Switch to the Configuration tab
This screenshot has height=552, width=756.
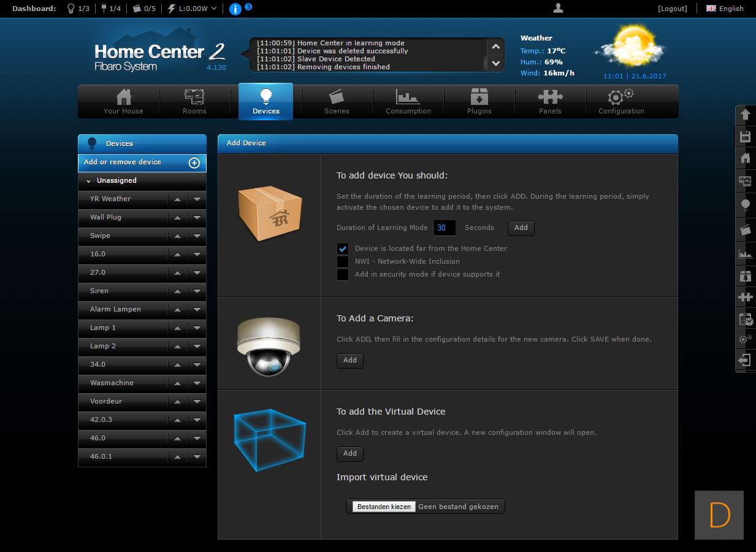click(x=621, y=102)
